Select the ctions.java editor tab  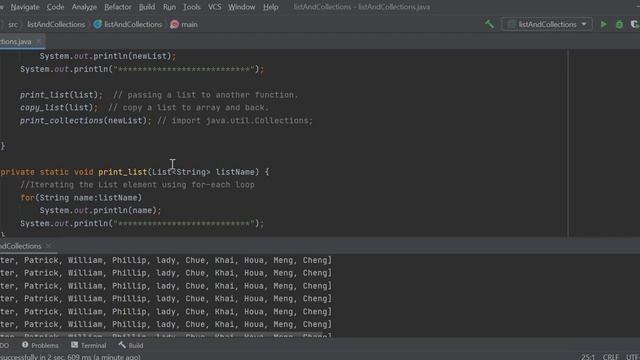click(16, 42)
